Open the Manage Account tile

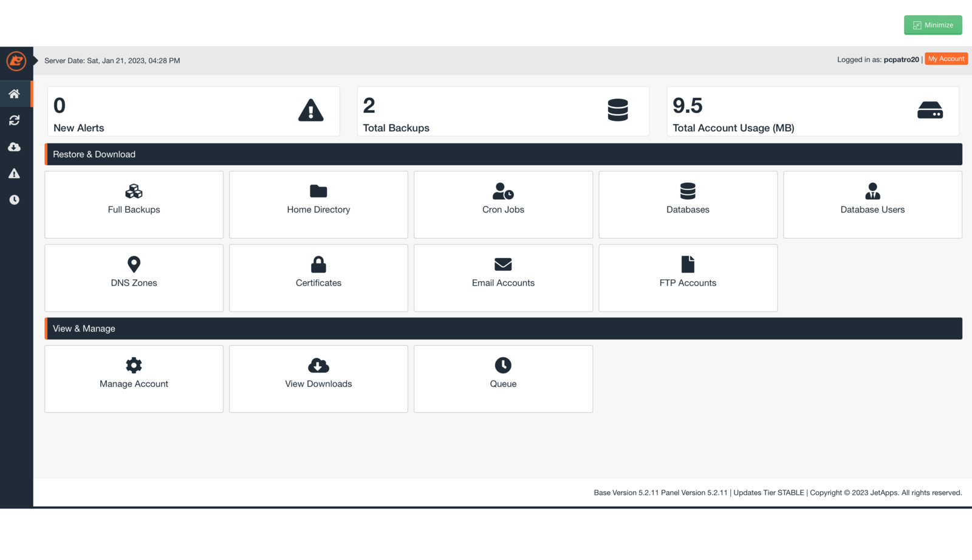tap(134, 379)
